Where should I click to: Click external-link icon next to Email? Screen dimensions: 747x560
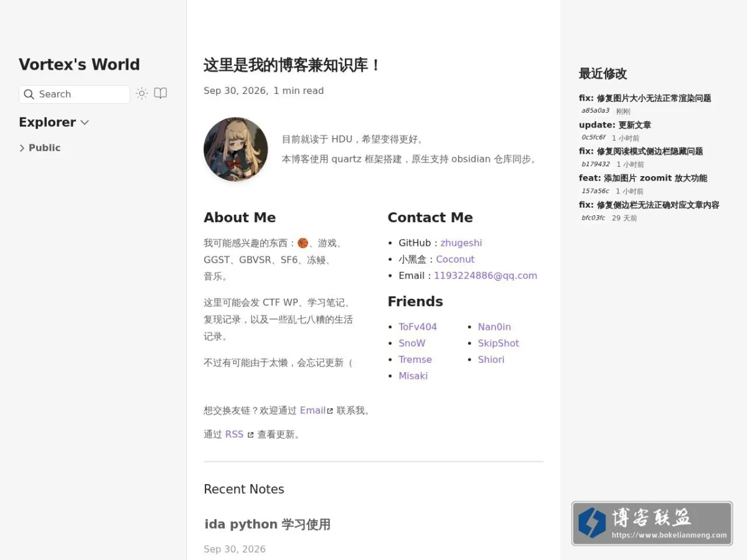point(330,411)
